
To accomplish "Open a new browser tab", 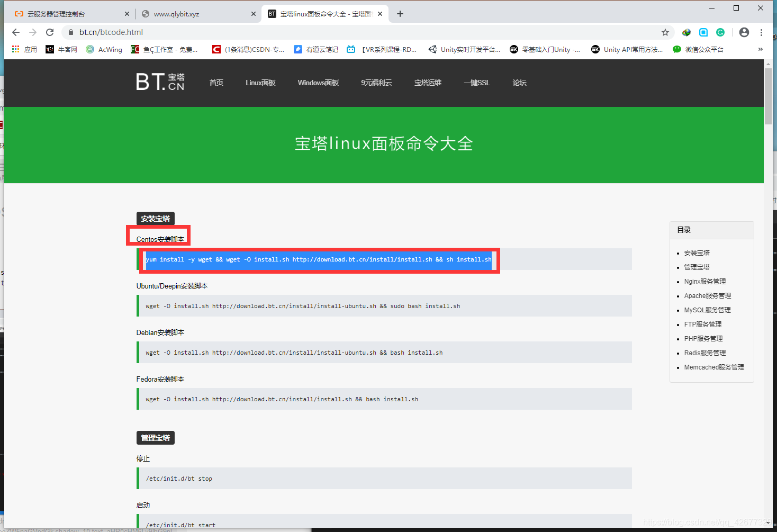I will (400, 14).
